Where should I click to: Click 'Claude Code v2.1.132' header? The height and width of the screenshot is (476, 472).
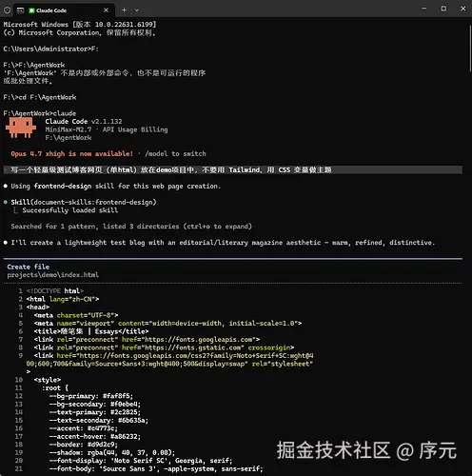coord(84,121)
